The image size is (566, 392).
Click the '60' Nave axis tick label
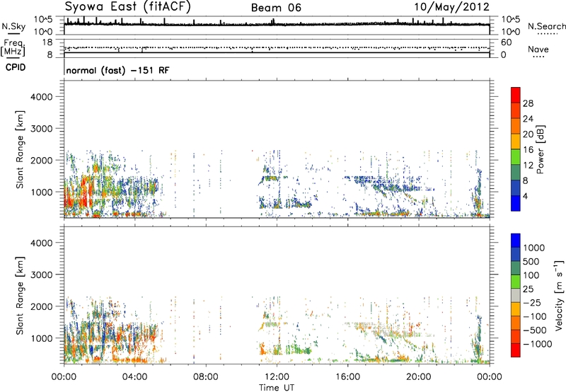506,42
